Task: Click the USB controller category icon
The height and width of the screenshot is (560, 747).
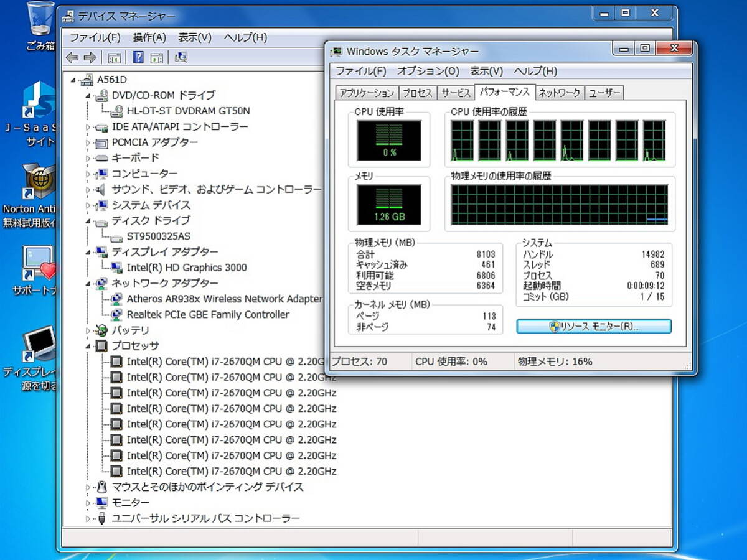Action: 101,518
